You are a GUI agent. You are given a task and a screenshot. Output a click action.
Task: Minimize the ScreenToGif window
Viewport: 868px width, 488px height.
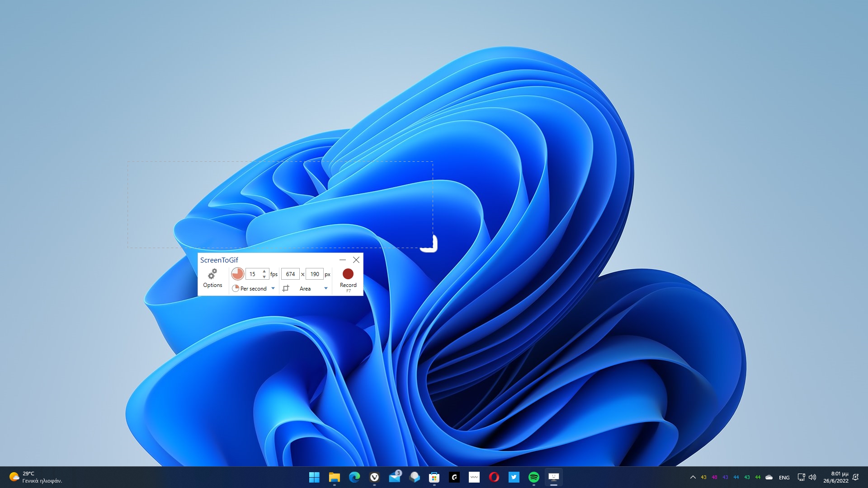pos(342,260)
